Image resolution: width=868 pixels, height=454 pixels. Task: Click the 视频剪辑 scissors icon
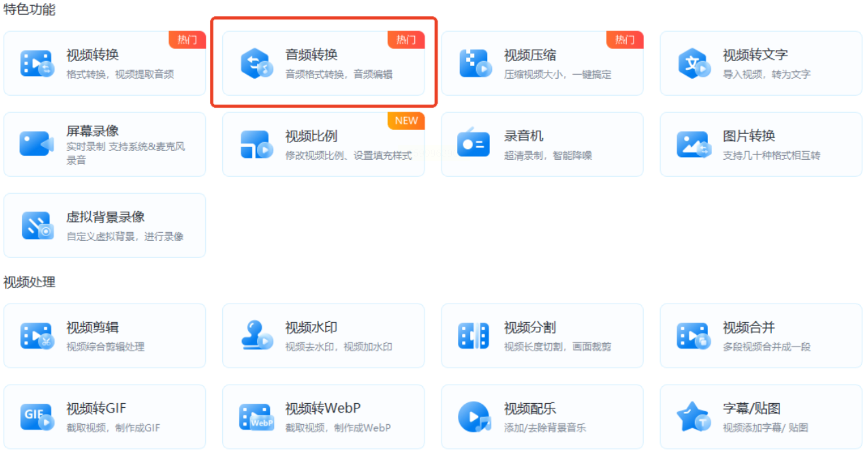[37, 336]
